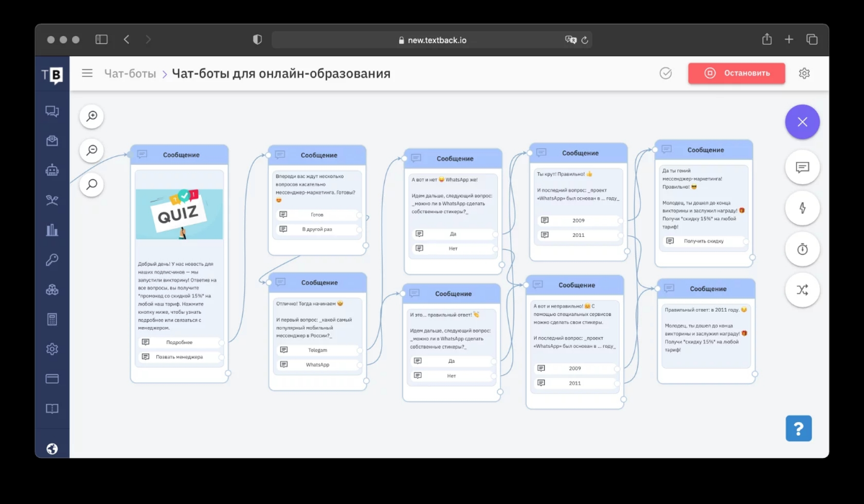Add a timer delay block
The image size is (864, 504).
[802, 249]
